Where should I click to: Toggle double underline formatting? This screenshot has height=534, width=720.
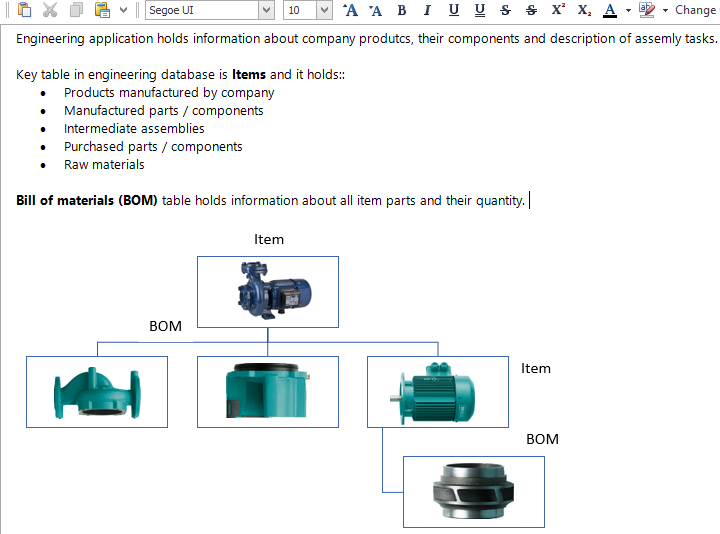pyautogui.click(x=480, y=10)
